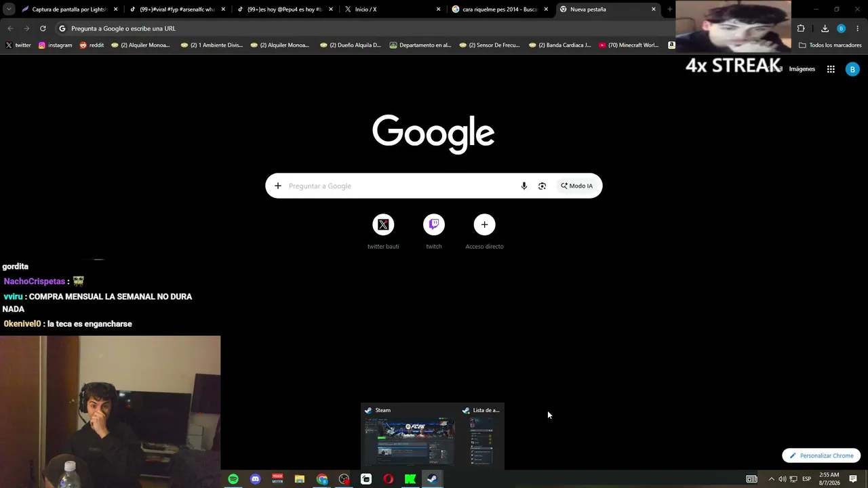
Task: Open Voicemeeter from the taskbar
Action: (x=277, y=479)
